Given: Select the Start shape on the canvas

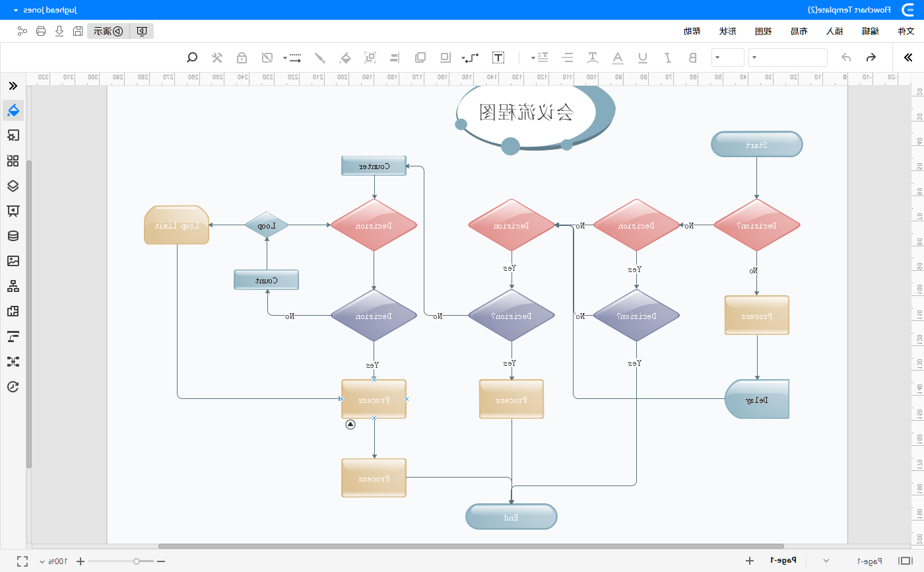Looking at the screenshot, I should [x=756, y=144].
